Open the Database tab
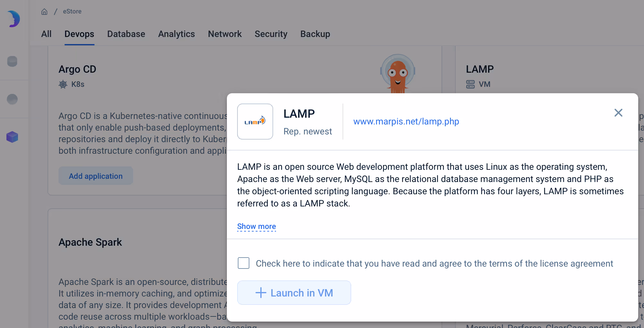Image resolution: width=644 pixels, height=328 pixels. [x=126, y=34]
